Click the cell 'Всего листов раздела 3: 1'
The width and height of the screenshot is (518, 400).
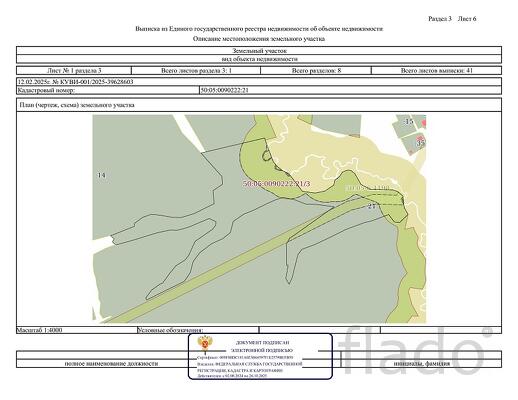196,71
